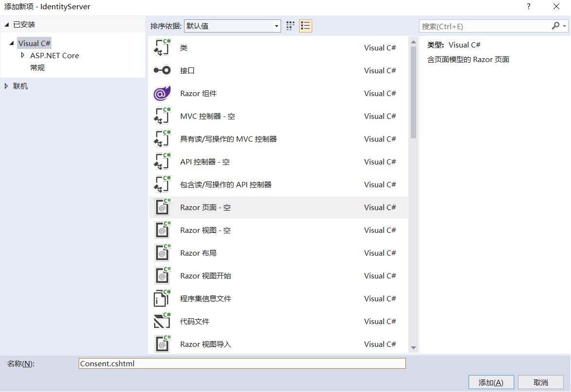The image size is (571, 392).
Task: Select the 类 template name
Action: point(184,48)
